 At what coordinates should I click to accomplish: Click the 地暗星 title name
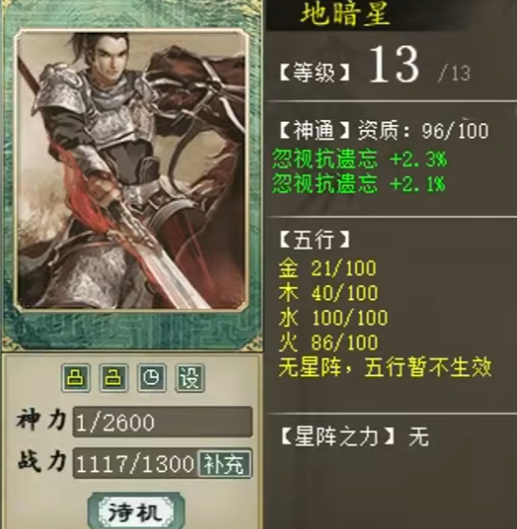pos(345,14)
